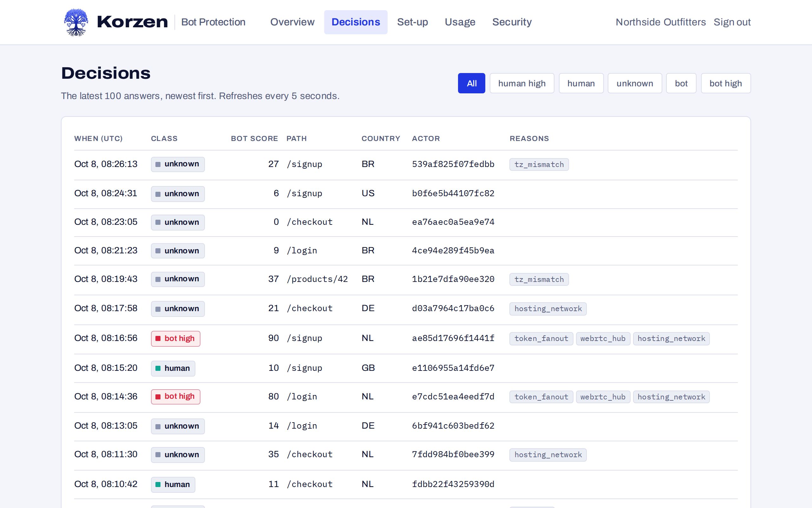
Task: Apply the bot high filter
Action: tap(726, 83)
